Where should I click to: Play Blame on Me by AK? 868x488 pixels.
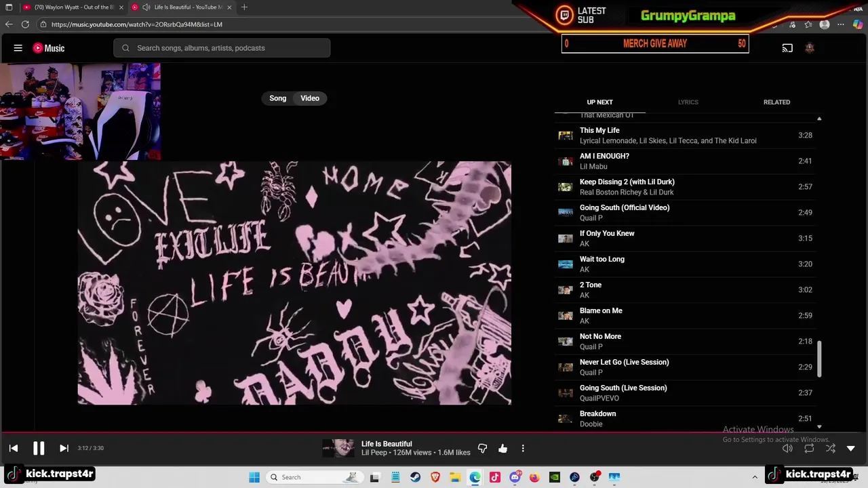pyautogui.click(x=685, y=316)
